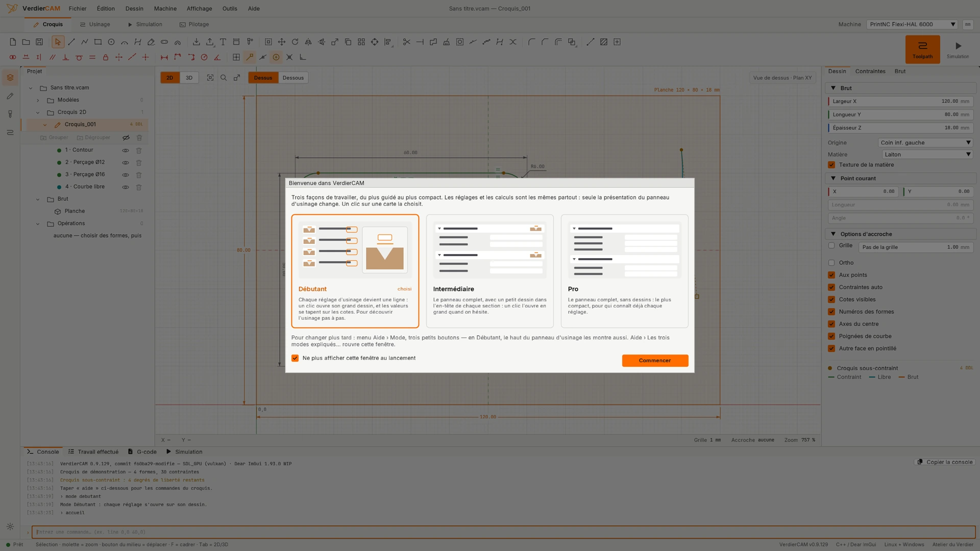The image size is (980, 551).
Task: Click the save diskette icon
Action: click(39, 42)
